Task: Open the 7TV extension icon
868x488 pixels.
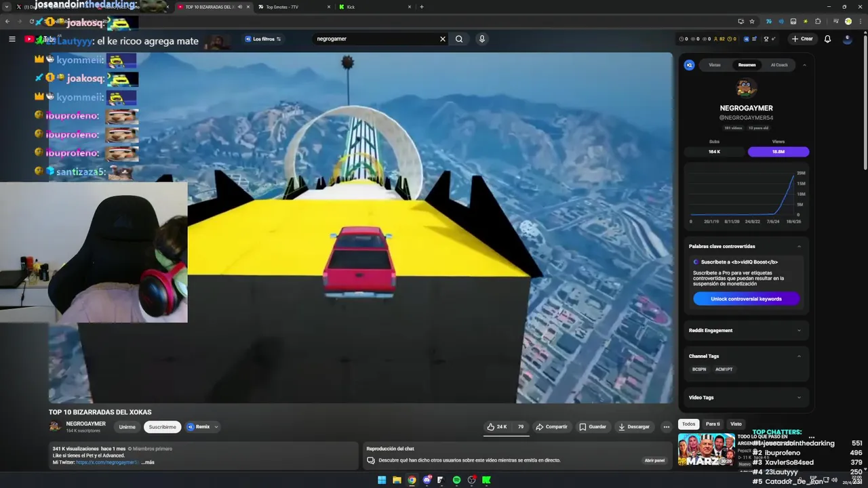Action: [x=768, y=21]
